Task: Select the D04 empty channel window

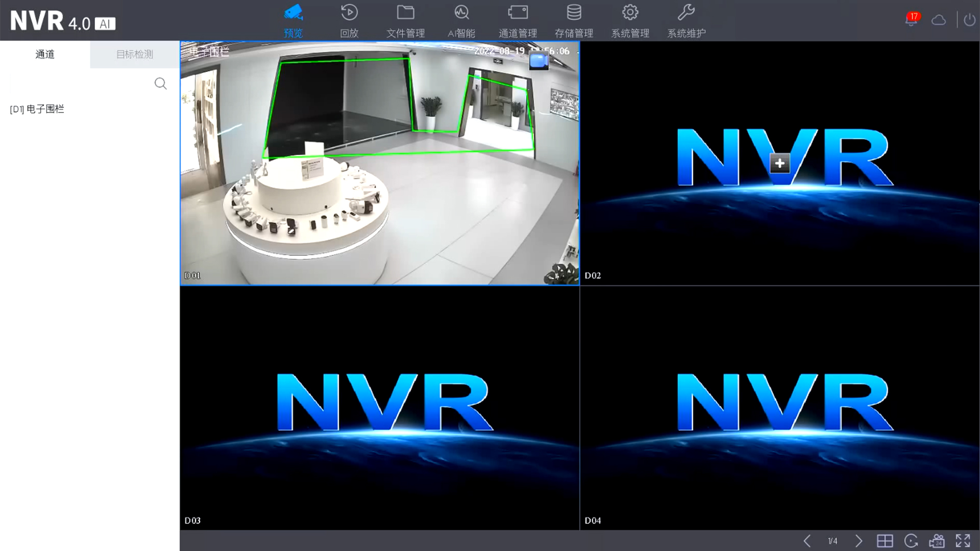Action: tap(780, 408)
